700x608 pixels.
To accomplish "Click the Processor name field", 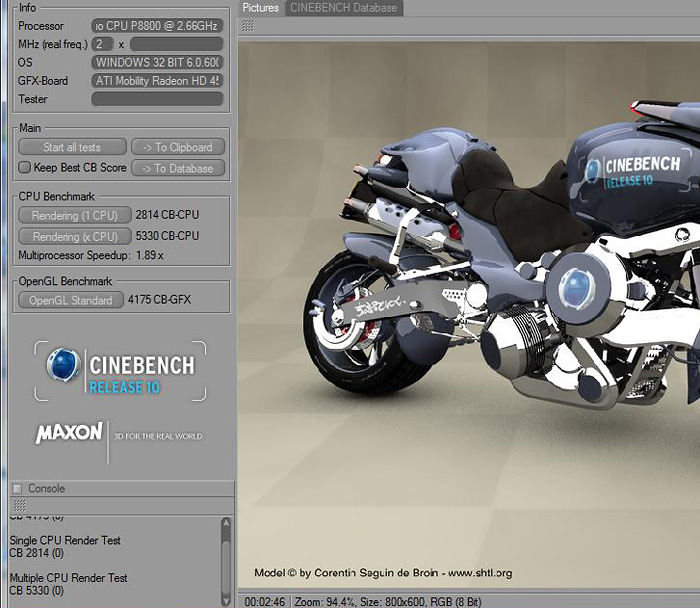I will [x=157, y=26].
